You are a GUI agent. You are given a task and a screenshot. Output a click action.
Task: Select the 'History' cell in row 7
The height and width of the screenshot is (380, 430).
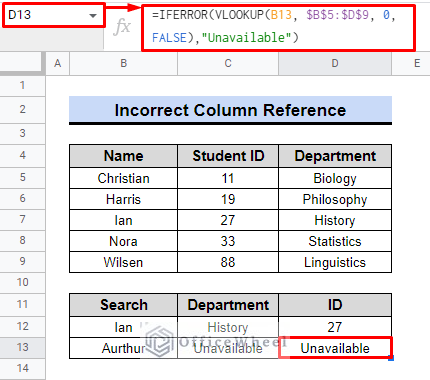[x=335, y=220]
